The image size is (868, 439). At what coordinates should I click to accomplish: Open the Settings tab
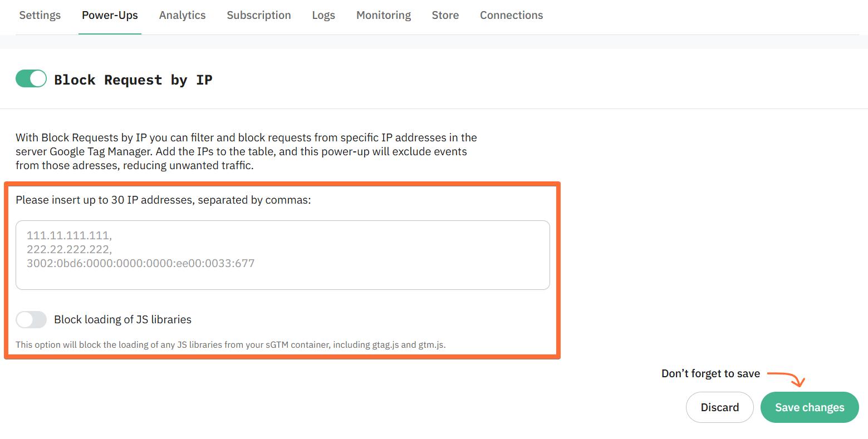click(40, 15)
